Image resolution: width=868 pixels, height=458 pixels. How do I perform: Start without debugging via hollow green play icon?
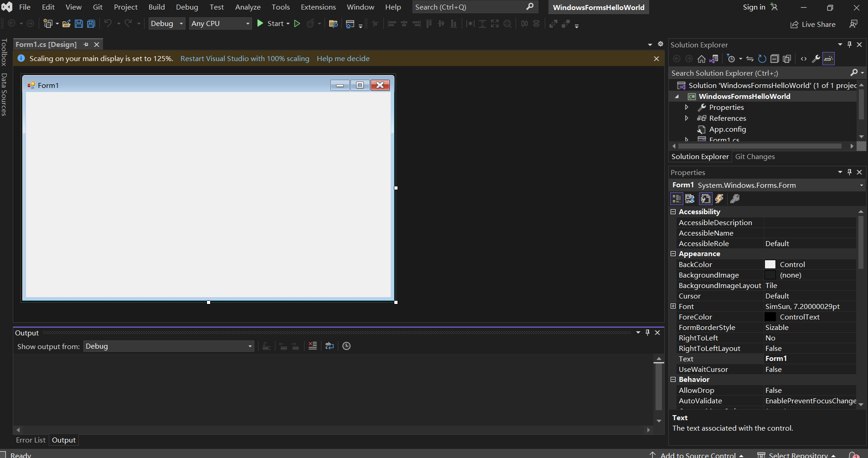[x=297, y=24]
